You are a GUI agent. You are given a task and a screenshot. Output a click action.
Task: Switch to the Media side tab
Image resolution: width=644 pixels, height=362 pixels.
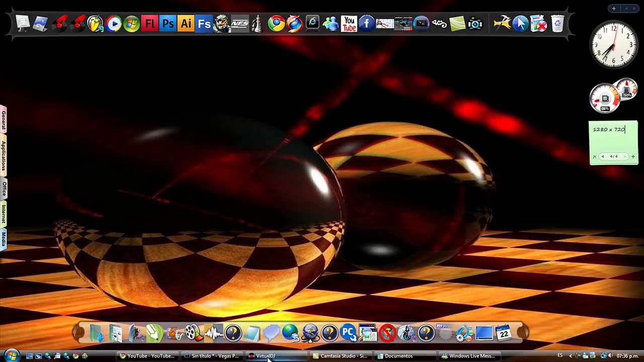tap(4, 239)
